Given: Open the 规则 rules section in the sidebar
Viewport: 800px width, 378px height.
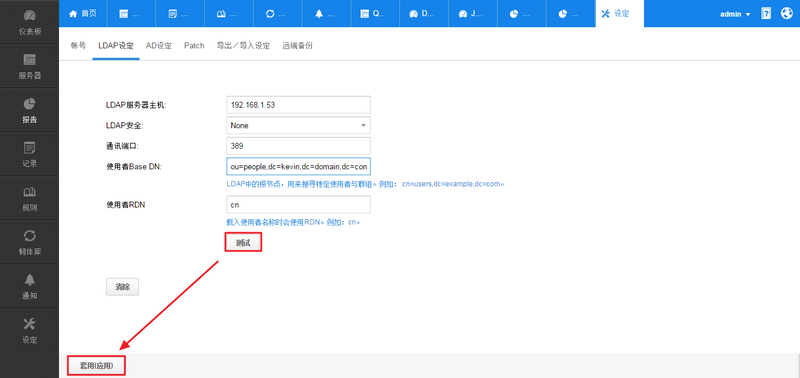Looking at the screenshot, I should click(30, 198).
